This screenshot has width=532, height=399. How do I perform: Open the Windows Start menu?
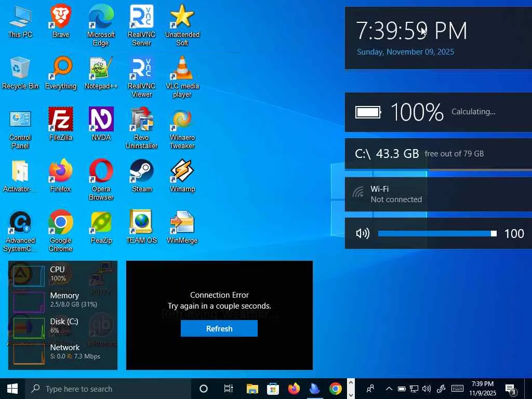pyautogui.click(x=12, y=389)
